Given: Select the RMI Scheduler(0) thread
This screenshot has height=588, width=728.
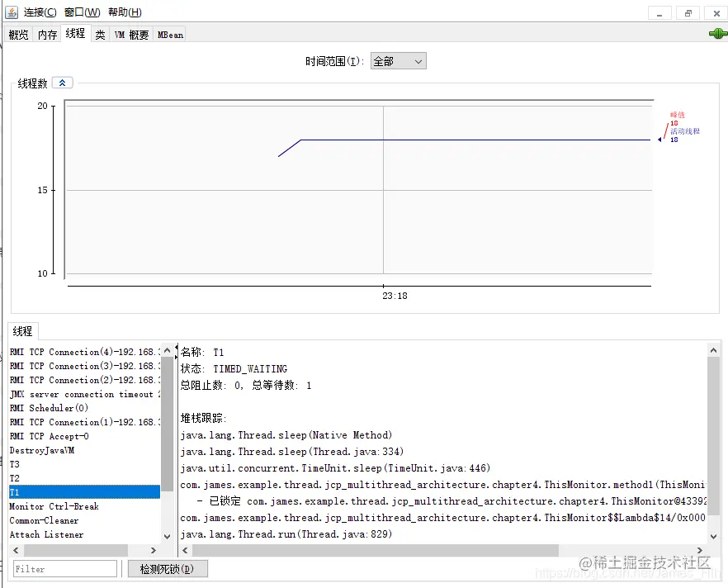Looking at the screenshot, I should pyautogui.click(x=84, y=408).
